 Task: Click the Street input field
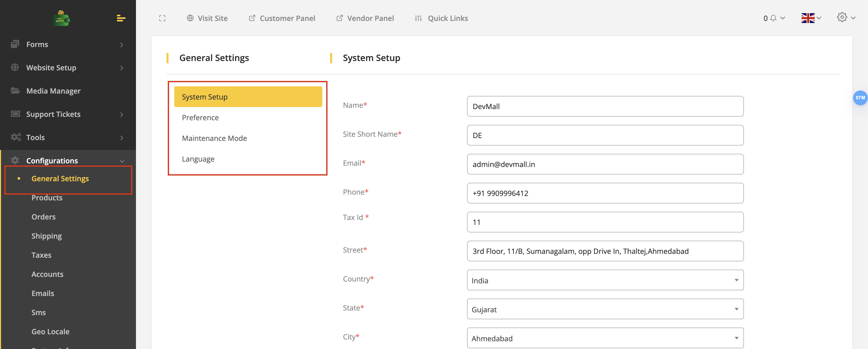605,251
